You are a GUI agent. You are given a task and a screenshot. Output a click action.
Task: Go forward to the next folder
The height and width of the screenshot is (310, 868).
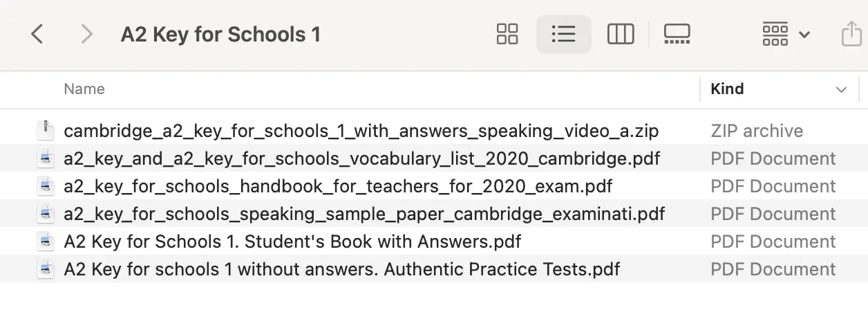tap(86, 34)
